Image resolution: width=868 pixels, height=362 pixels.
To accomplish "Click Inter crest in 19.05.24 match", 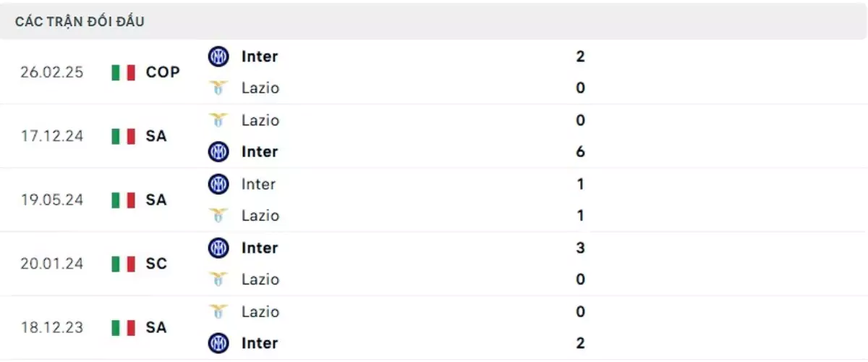I will tap(218, 184).
